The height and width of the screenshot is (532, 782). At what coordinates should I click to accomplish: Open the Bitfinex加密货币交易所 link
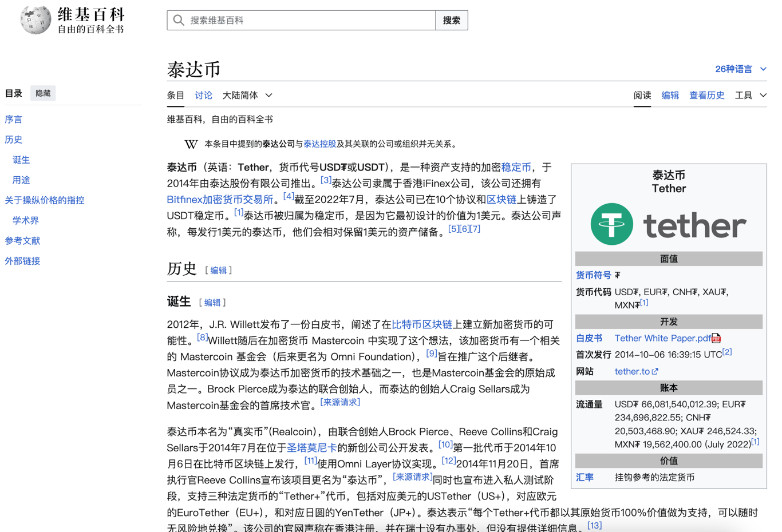[x=220, y=200]
